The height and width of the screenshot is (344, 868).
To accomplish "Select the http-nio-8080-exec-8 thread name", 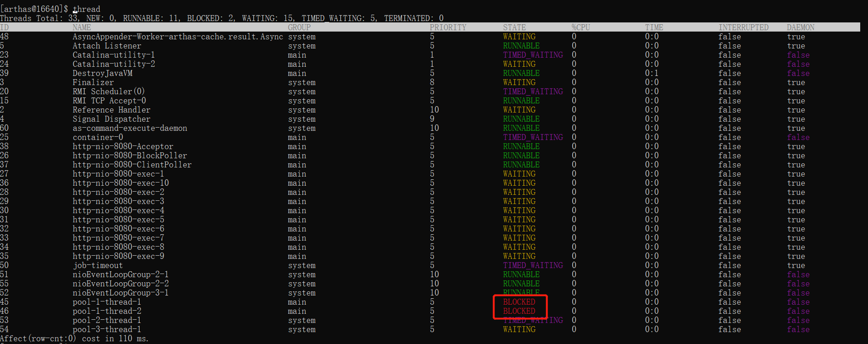I will tap(119, 247).
